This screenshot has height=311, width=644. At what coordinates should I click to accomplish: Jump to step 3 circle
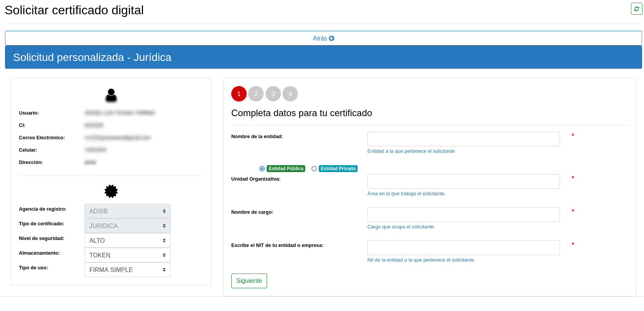(x=273, y=94)
